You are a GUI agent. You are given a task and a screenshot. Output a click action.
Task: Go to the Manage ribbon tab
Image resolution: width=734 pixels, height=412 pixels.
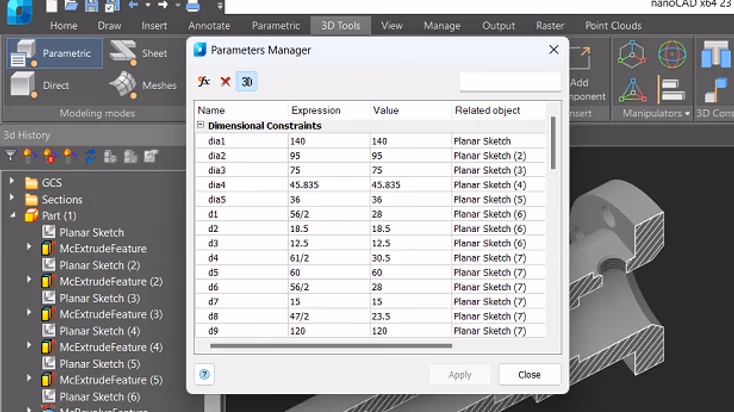(x=442, y=26)
